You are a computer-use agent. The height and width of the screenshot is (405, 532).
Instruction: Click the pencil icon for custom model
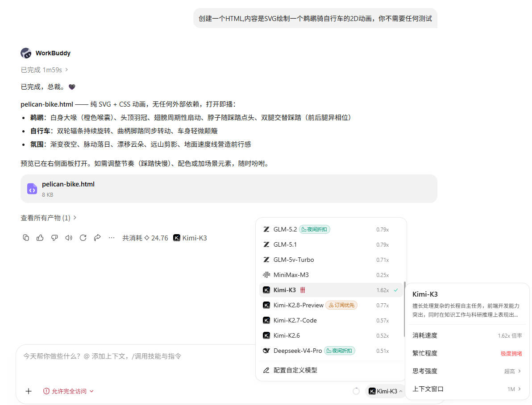266,370
